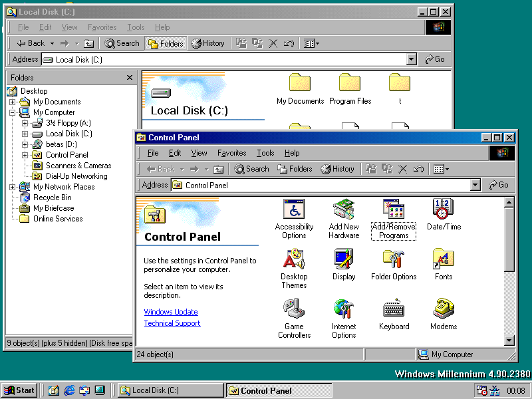Close the Folders pane
The height and width of the screenshot is (399, 532).
(x=129, y=78)
